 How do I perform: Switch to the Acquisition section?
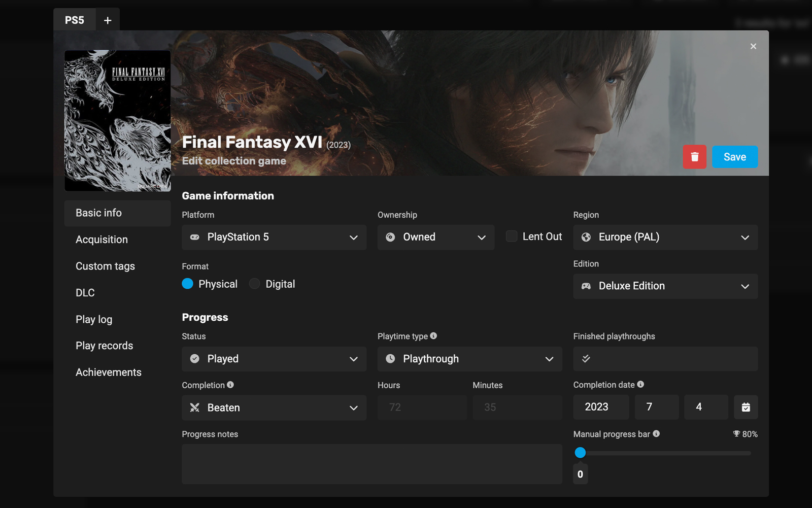pyautogui.click(x=101, y=240)
